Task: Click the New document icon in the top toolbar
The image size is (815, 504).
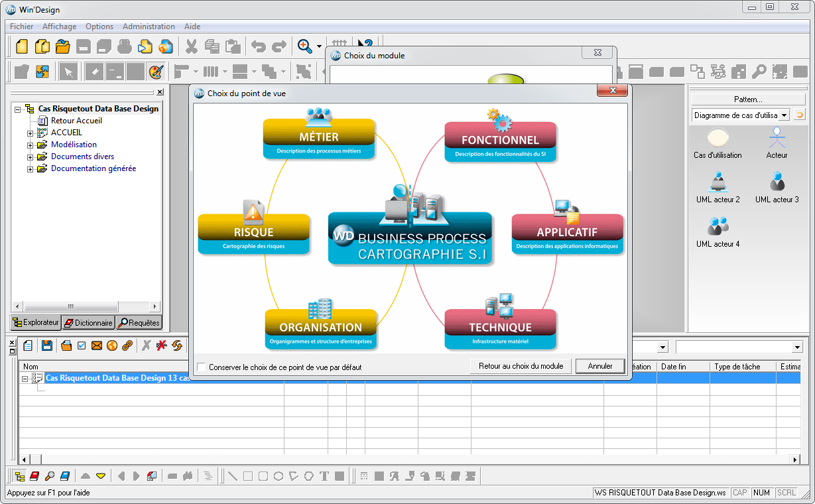Action: pos(22,46)
